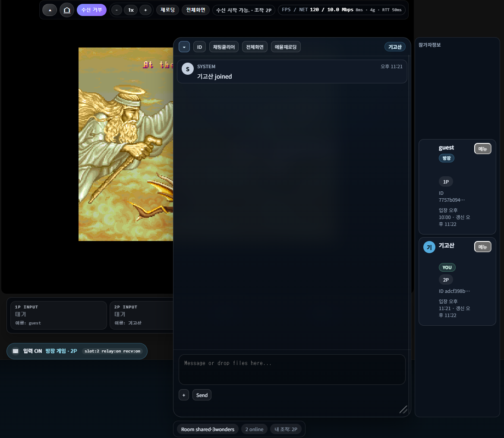This screenshot has width=504, height=438.
Task: Click the keyboard icon in 입력 ON bar
Action: pos(16,351)
